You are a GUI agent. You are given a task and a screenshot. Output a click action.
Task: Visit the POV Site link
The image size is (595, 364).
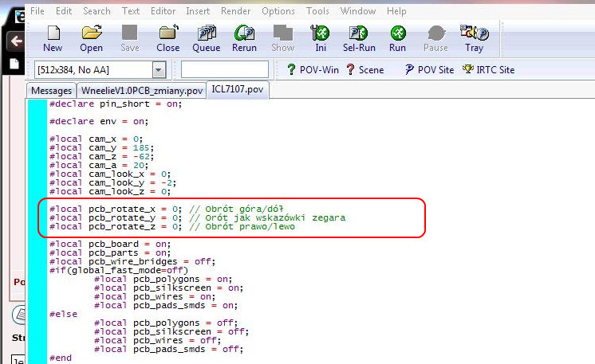[x=429, y=70]
